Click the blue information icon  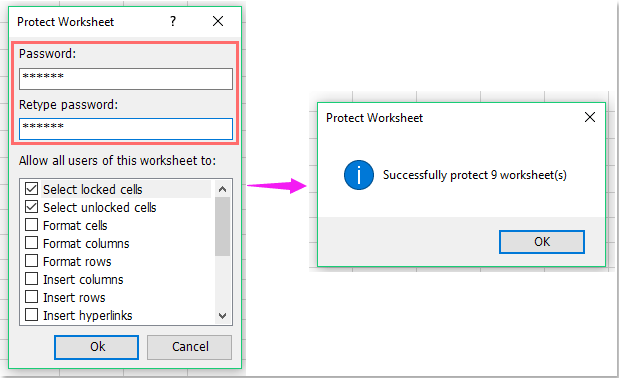tap(359, 175)
